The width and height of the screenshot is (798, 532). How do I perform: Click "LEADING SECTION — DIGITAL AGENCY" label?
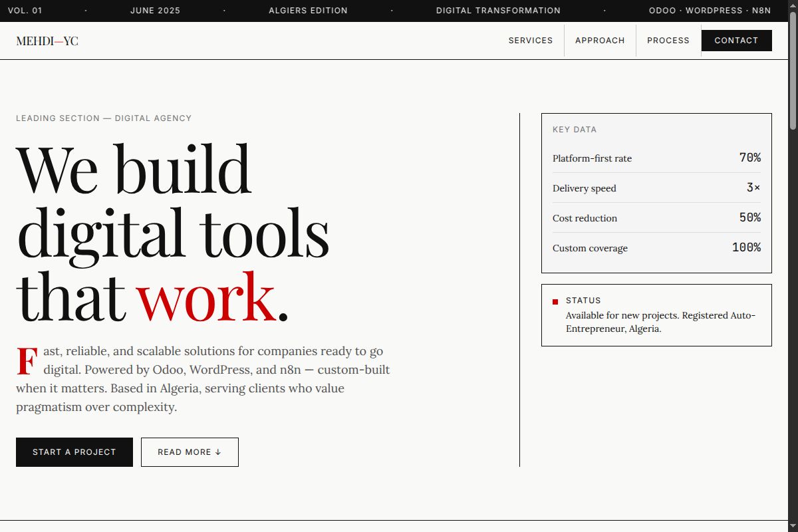click(x=104, y=118)
